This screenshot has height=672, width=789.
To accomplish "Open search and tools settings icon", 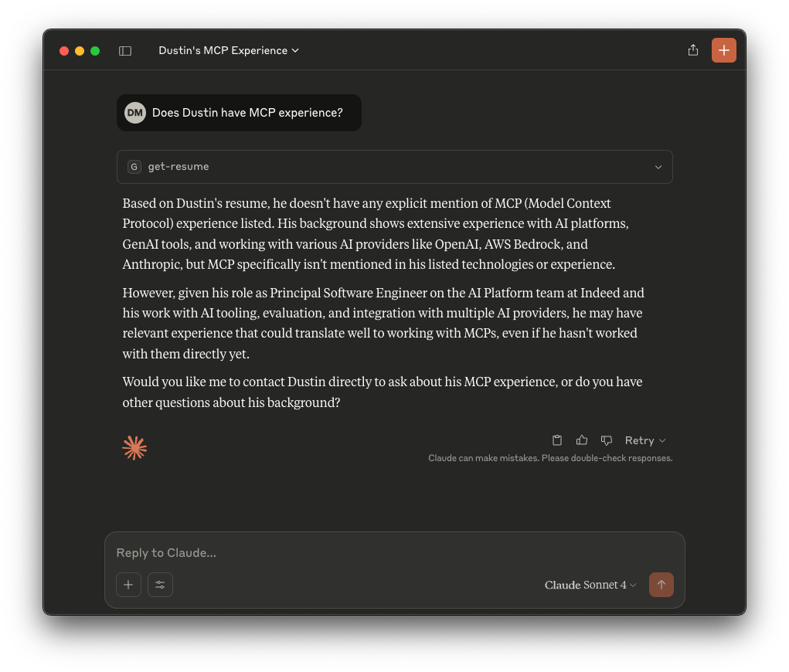I will tap(160, 585).
